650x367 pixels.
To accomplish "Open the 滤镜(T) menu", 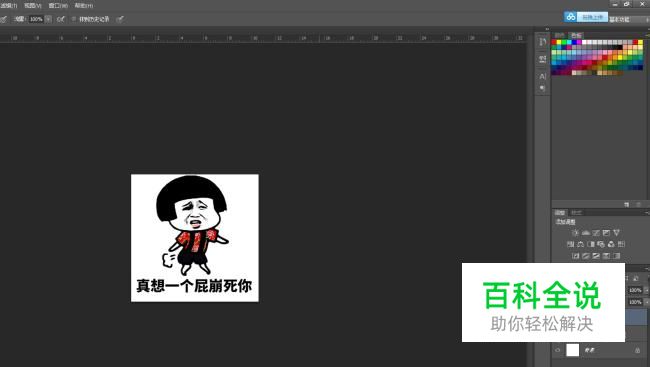I will (9, 5).
